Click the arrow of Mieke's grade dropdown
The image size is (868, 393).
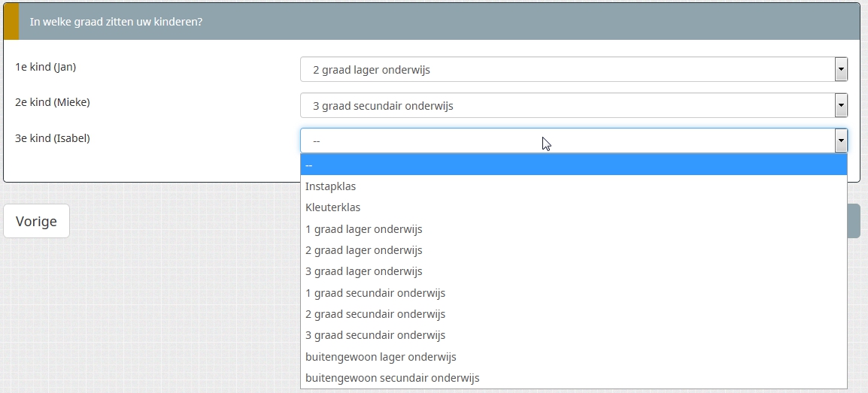click(841, 106)
